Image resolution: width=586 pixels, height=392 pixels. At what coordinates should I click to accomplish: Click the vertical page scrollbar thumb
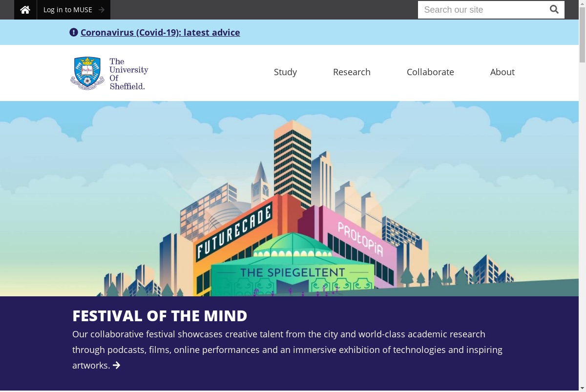coord(582,34)
